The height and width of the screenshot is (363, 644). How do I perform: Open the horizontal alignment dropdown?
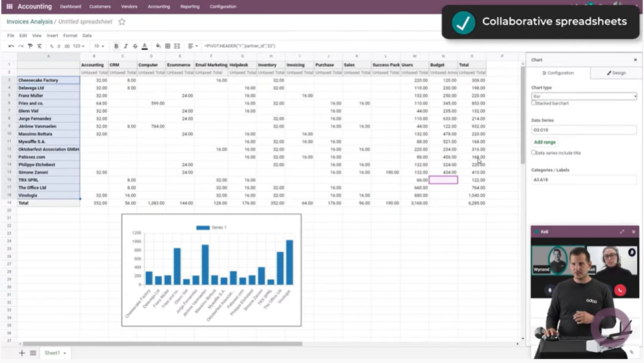[192, 46]
